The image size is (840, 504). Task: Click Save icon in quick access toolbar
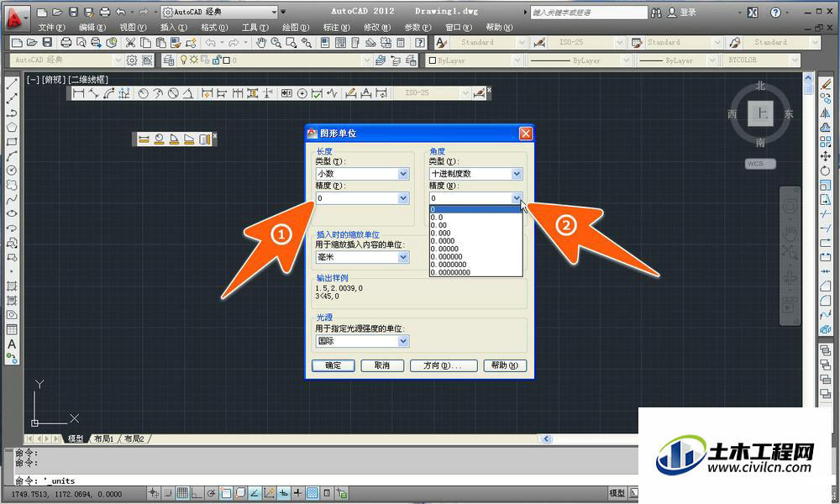(74, 12)
